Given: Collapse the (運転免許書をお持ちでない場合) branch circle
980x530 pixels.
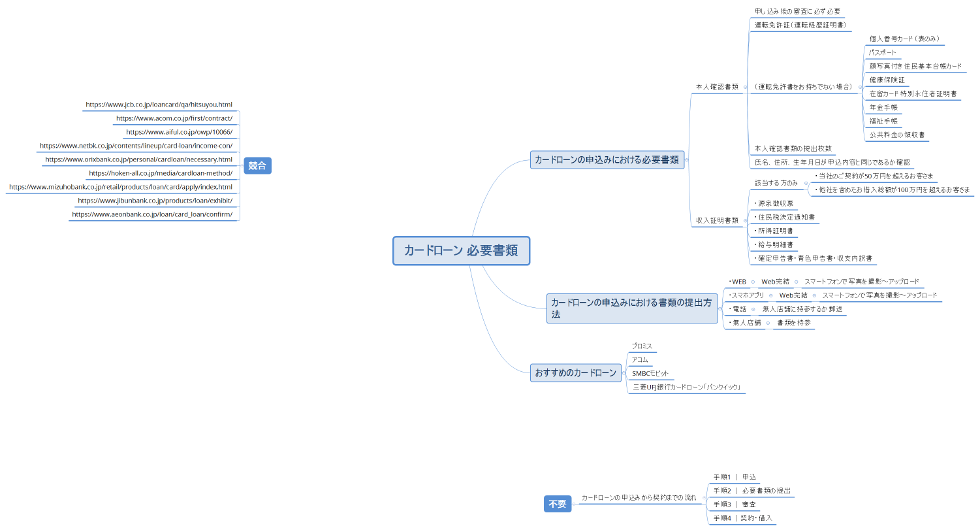Looking at the screenshot, I should pyautogui.click(x=859, y=86).
